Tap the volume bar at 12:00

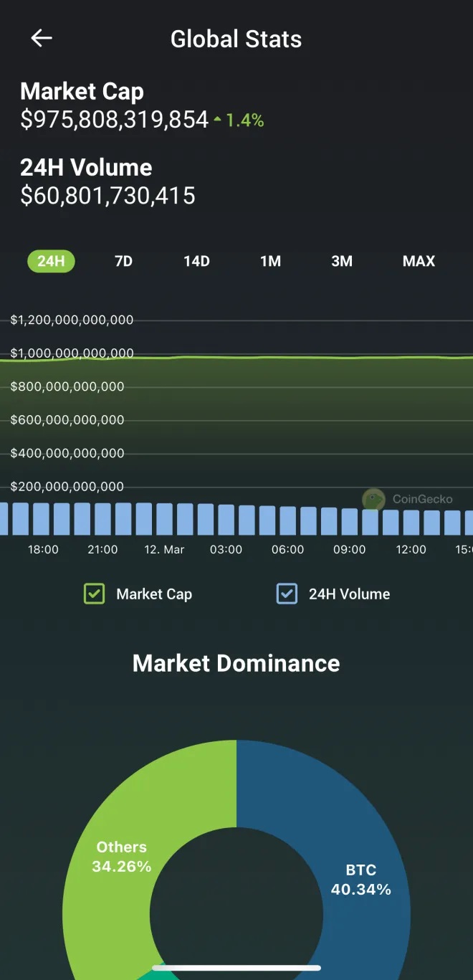point(411,522)
